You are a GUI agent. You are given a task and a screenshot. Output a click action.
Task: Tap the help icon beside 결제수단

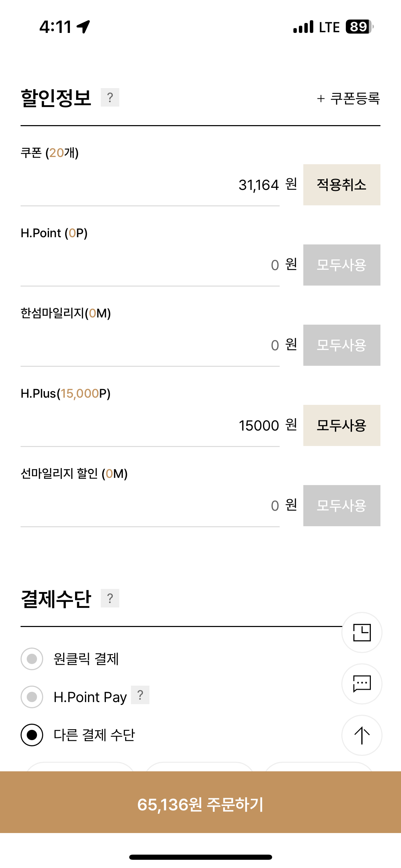click(110, 598)
